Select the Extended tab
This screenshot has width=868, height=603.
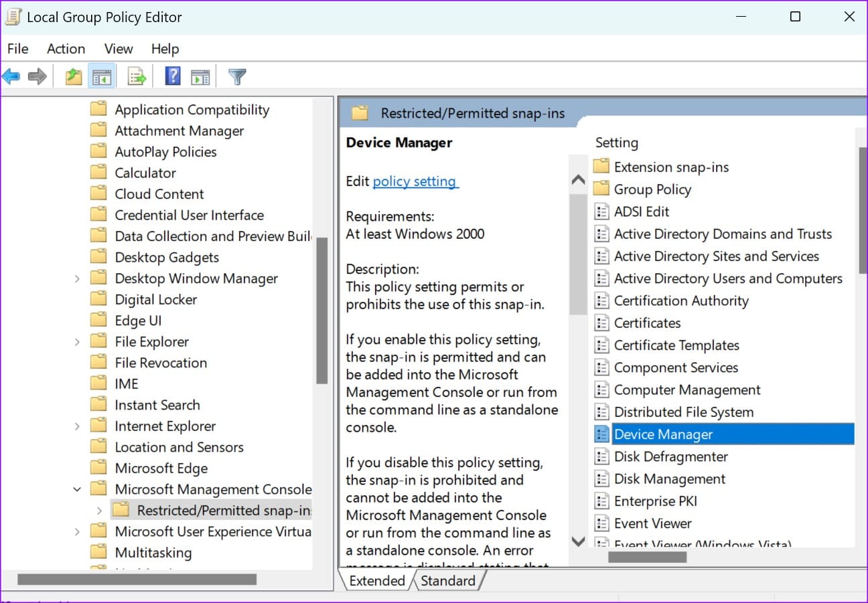tap(376, 580)
